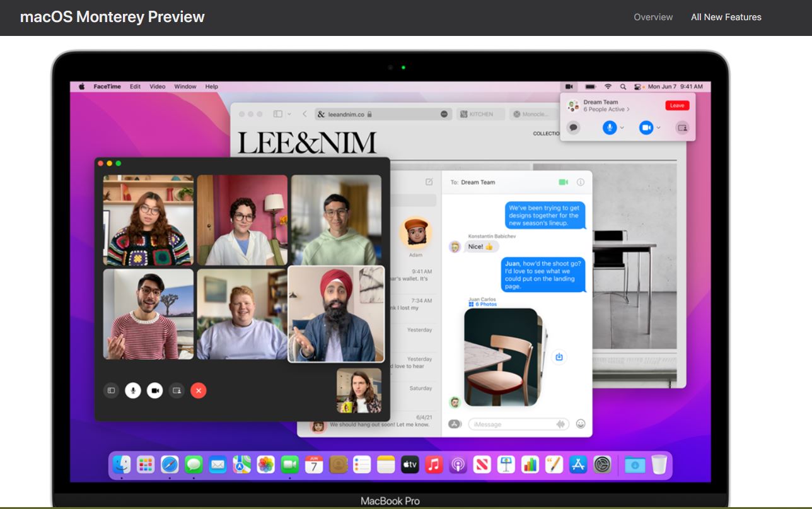Start FaceTime video from Messages header

tap(563, 182)
